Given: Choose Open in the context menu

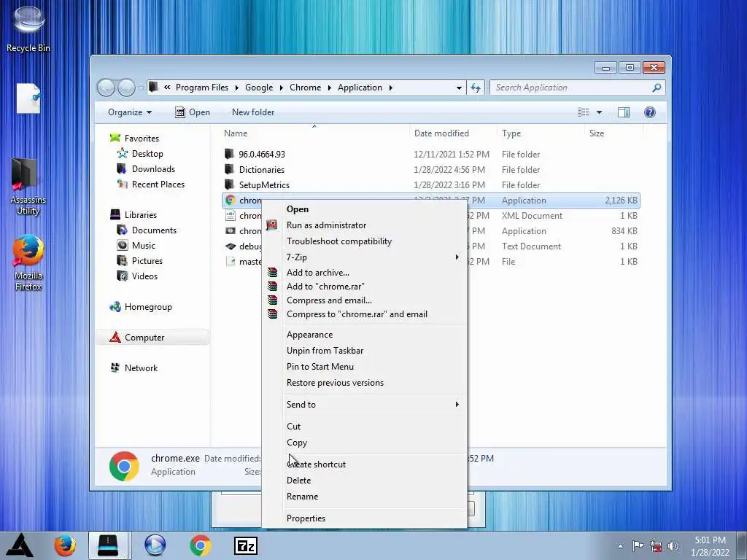Looking at the screenshot, I should point(298,209).
